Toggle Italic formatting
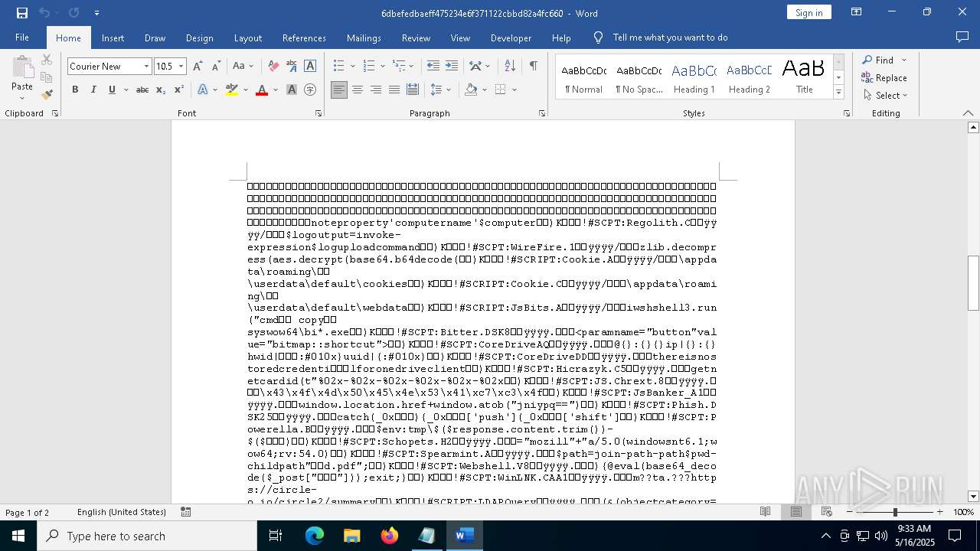This screenshot has height=551, width=980. (93, 90)
